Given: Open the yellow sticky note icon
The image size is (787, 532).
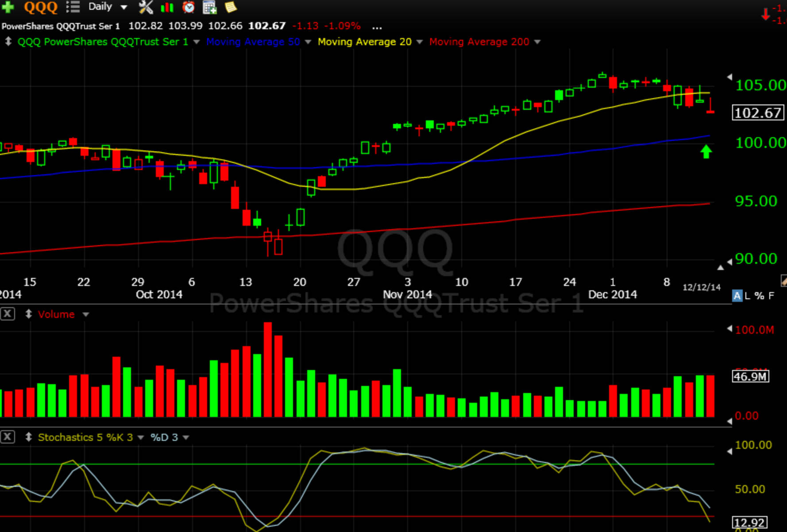Looking at the screenshot, I should (x=231, y=7).
